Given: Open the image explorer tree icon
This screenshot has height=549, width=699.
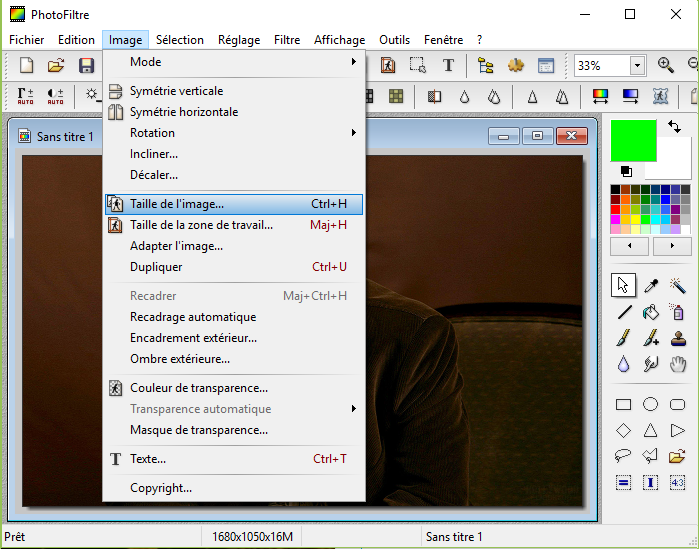Looking at the screenshot, I should [485, 66].
